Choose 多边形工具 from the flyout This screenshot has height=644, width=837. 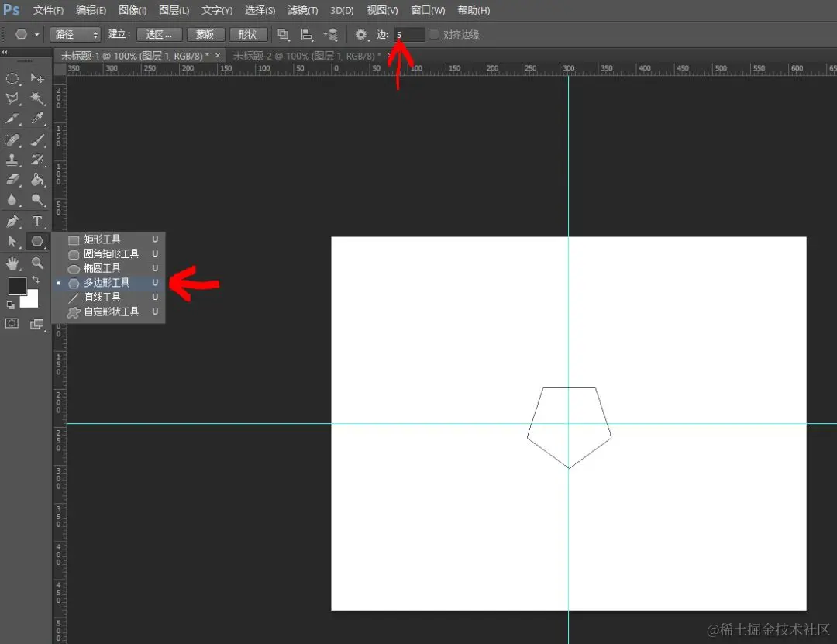click(x=108, y=283)
